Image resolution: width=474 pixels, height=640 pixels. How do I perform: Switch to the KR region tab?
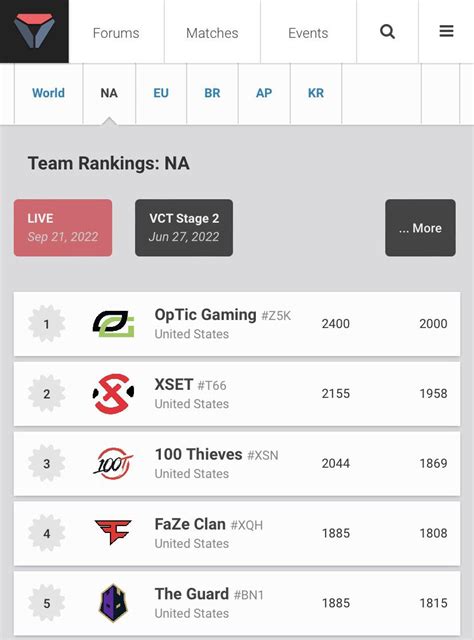(316, 93)
